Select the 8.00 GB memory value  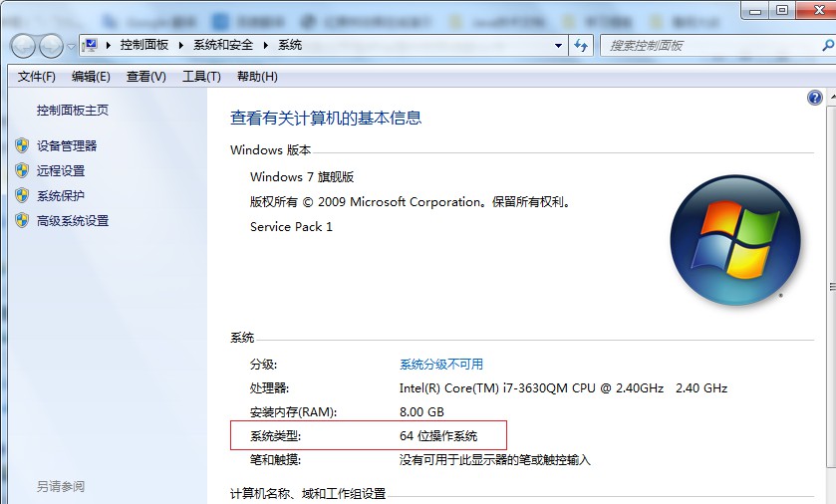(421, 412)
